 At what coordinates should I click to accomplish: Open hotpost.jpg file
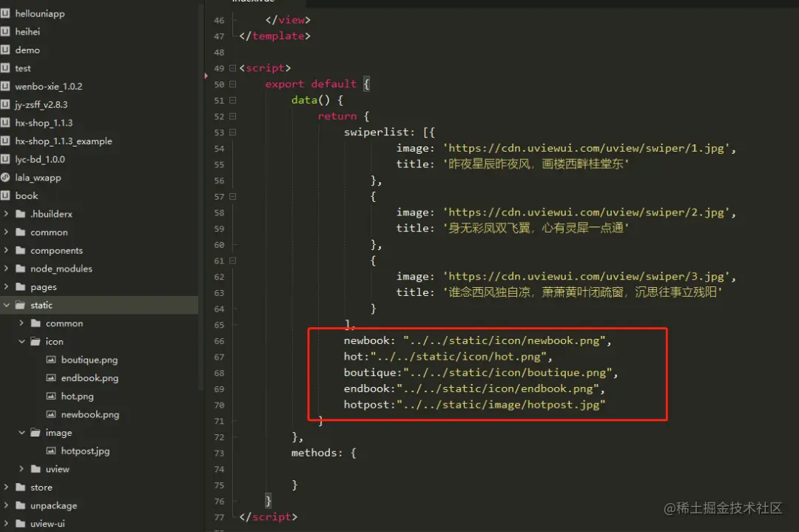click(x=85, y=451)
